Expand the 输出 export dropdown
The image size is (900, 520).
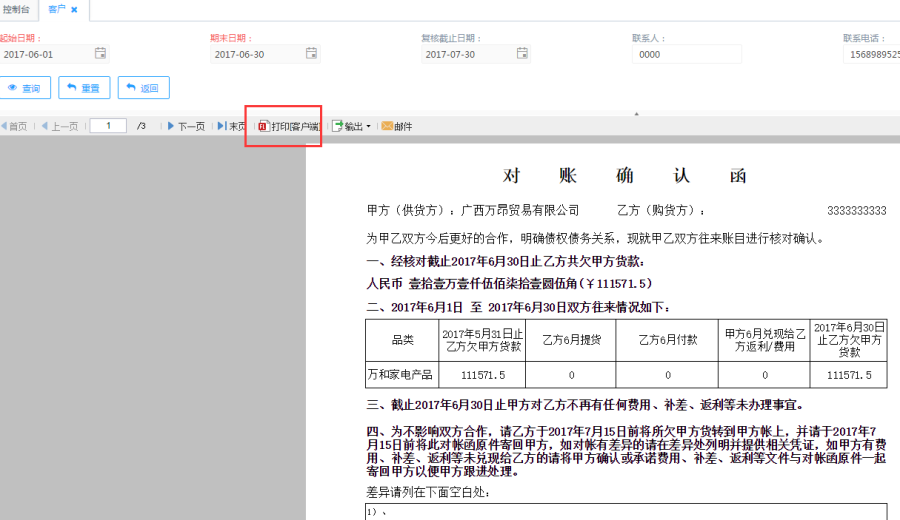(x=352, y=126)
